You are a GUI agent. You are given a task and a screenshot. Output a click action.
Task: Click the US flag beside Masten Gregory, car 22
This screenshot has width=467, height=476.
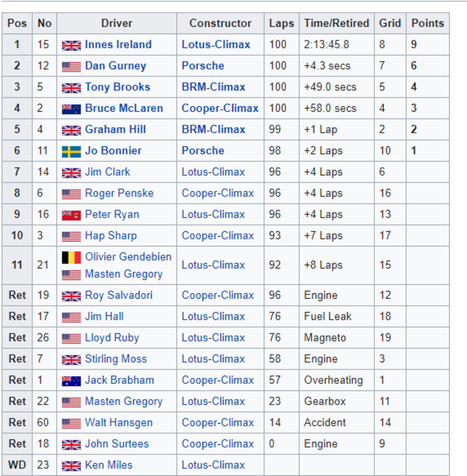tap(71, 402)
